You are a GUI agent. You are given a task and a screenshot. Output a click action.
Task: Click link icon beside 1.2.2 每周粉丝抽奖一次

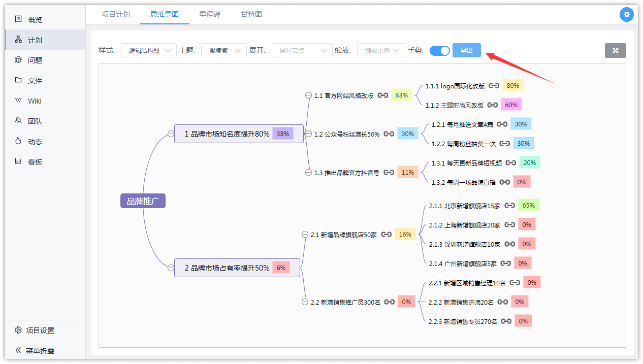(505, 144)
